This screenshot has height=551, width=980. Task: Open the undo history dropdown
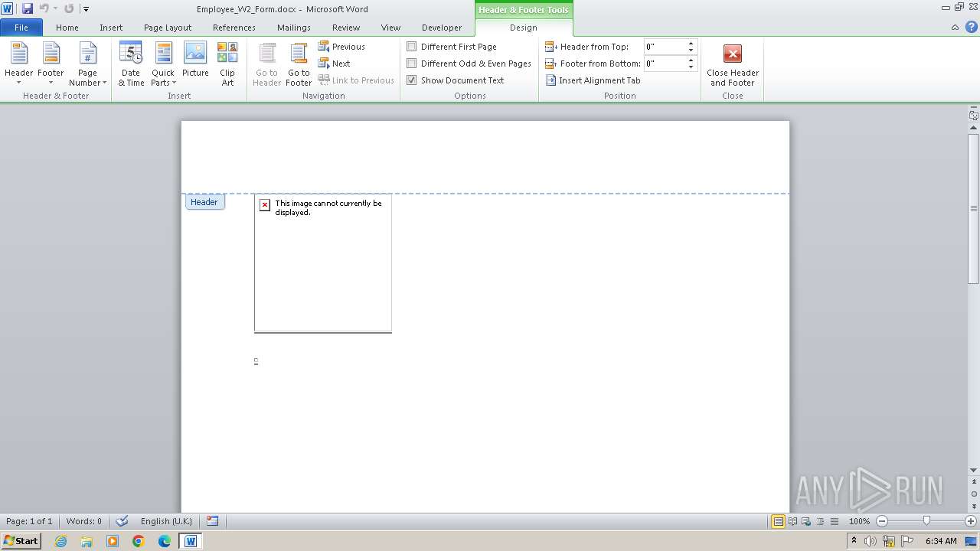click(x=55, y=8)
